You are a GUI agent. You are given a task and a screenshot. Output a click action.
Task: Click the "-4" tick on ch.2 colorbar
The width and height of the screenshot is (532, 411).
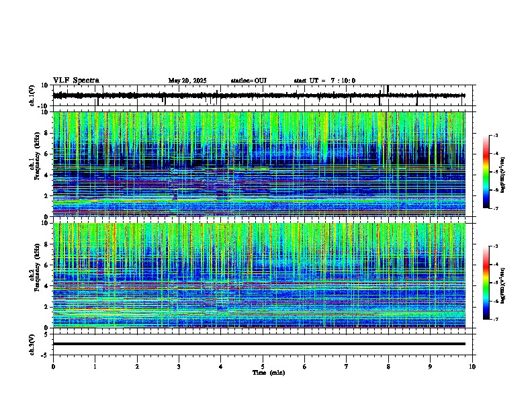495,265
